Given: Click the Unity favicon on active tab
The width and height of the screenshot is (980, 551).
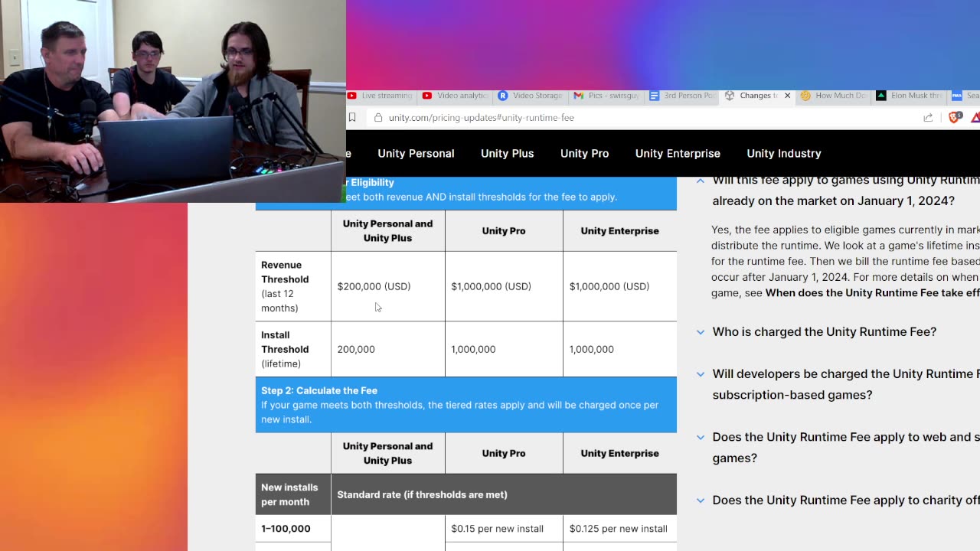Looking at the screenshot, I should [x=730, y=96].
